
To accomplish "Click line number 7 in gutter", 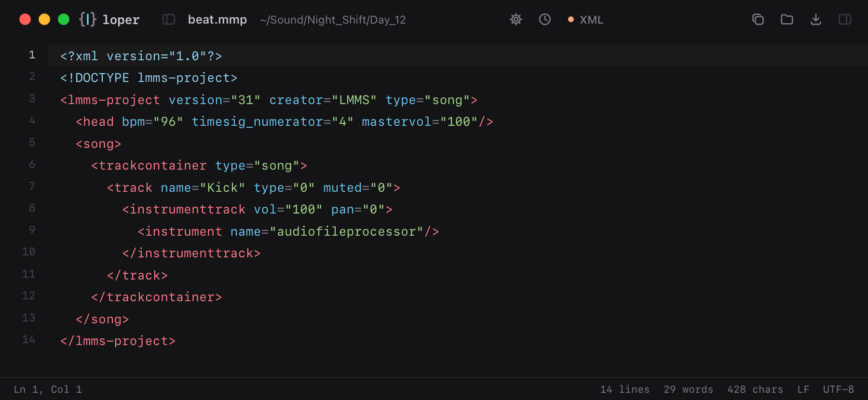I will point(32,187).
